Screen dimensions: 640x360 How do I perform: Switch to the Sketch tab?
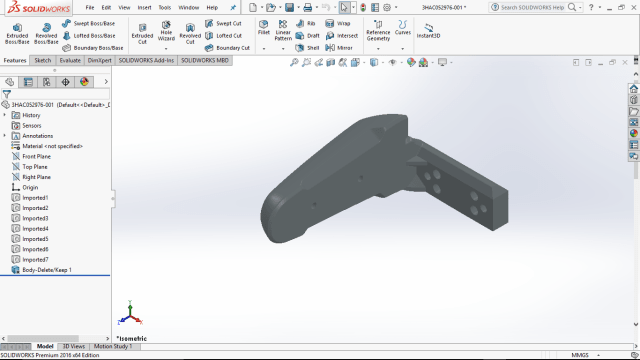point(42,60)
